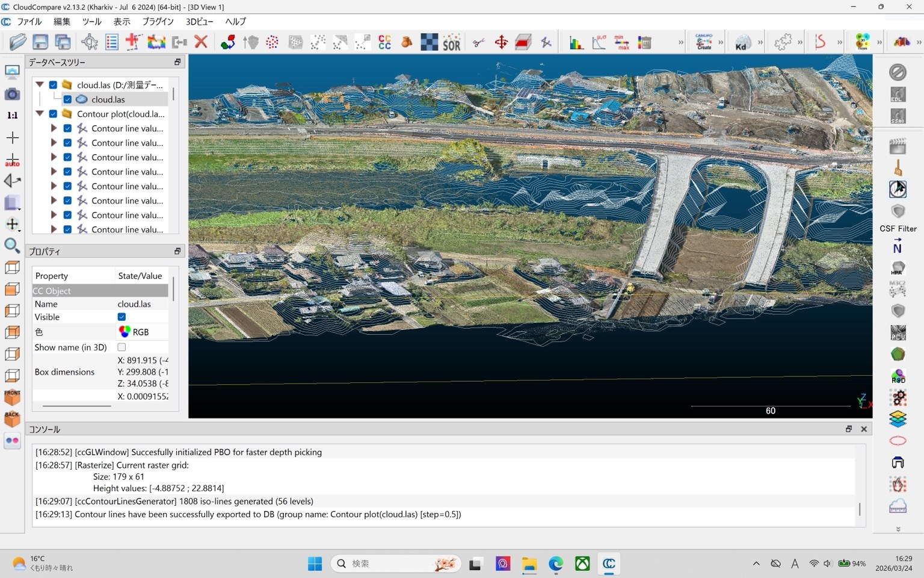The height and width of the screenshot is (578, 924).
Task: Close the コンソール panel
Action: [864, 429]
